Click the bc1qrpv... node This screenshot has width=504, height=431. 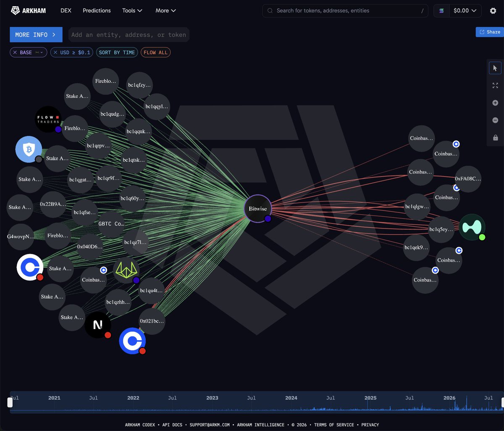pyautogui.click(x=98, y=146)
